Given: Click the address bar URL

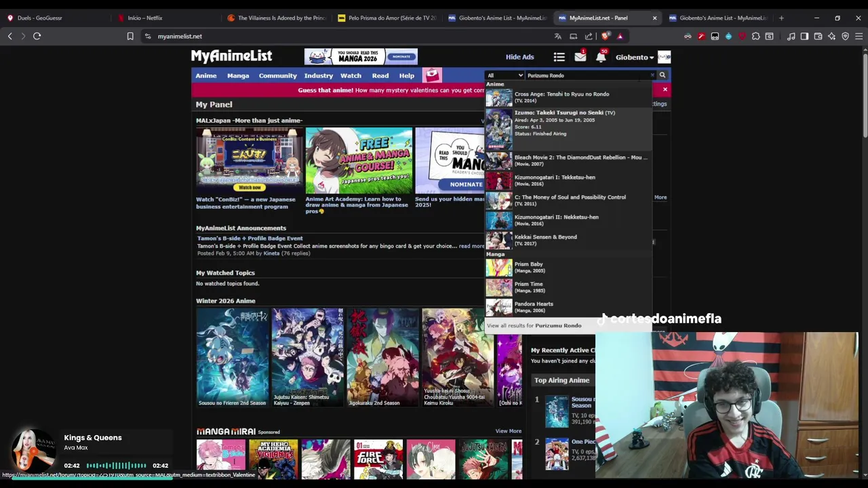Looking at the screenshot, I should click(x=180, y=36).
